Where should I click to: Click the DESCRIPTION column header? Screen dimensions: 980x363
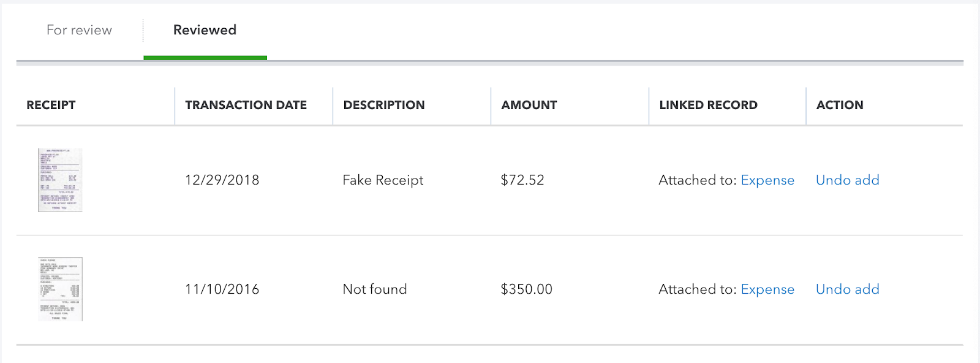click(384, 105)
